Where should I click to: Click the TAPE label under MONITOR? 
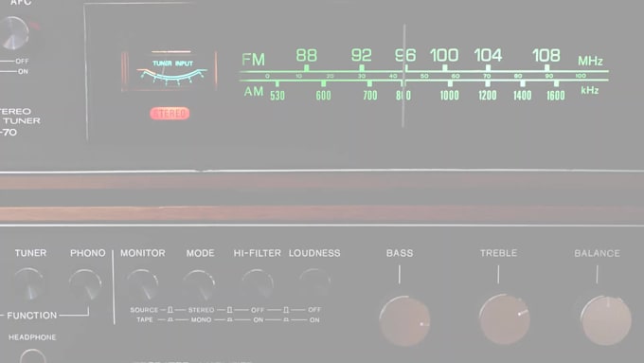pyautogui.click(x=145, y=319)
